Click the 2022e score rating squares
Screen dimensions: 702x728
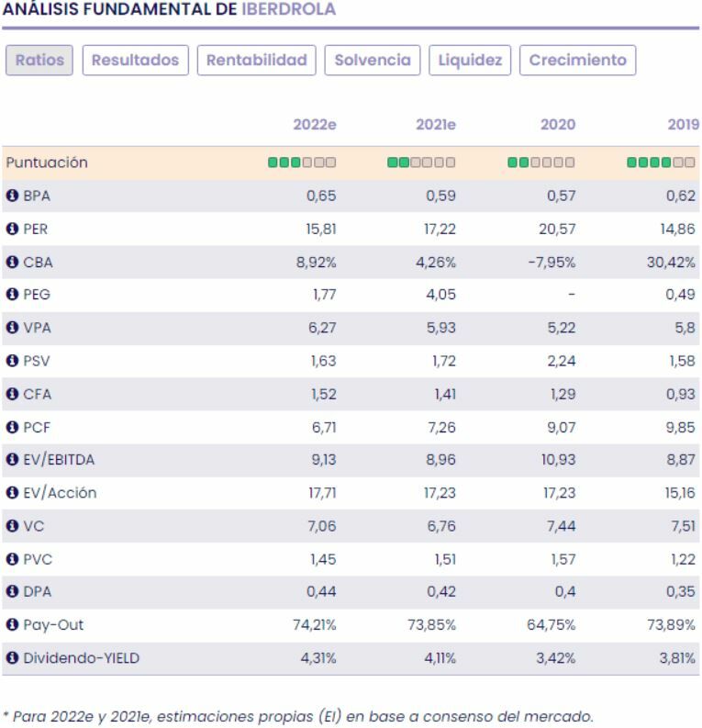(302, 162)
